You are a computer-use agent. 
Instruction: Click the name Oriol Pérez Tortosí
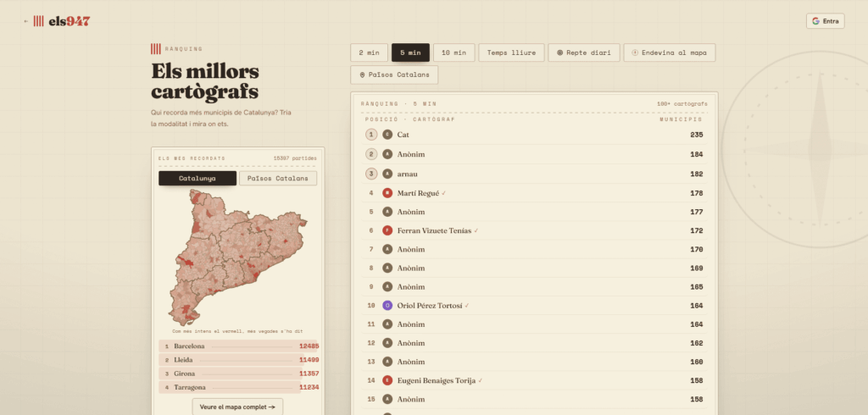[x=430, y=306]
